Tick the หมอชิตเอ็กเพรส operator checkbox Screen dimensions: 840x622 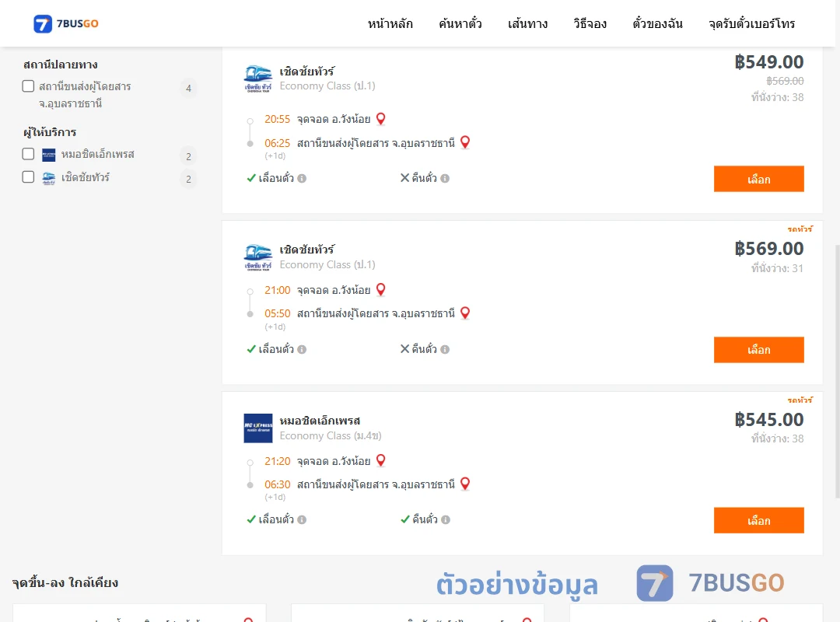pos(29,154)
